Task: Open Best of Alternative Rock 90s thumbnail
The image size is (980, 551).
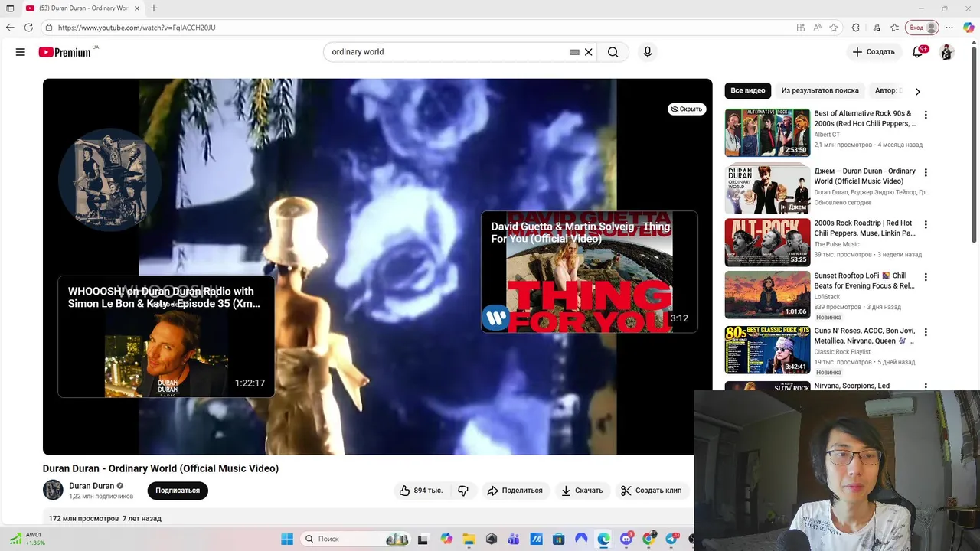Action: 767,132
